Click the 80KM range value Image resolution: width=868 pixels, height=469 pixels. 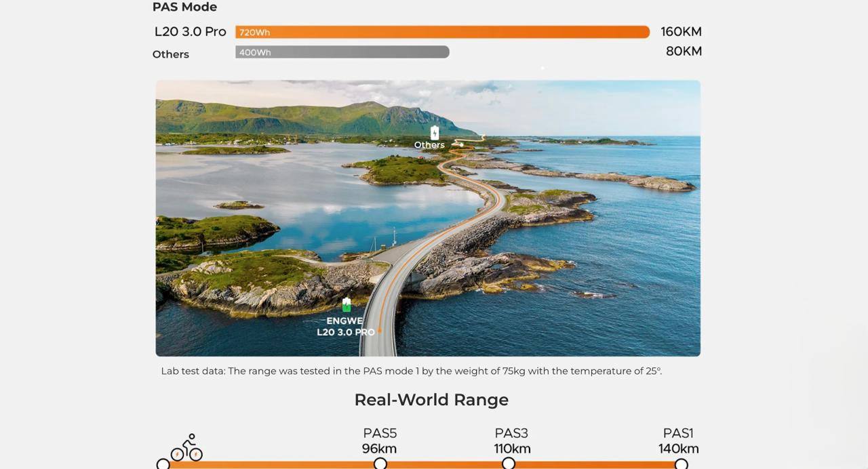[684, 52]
